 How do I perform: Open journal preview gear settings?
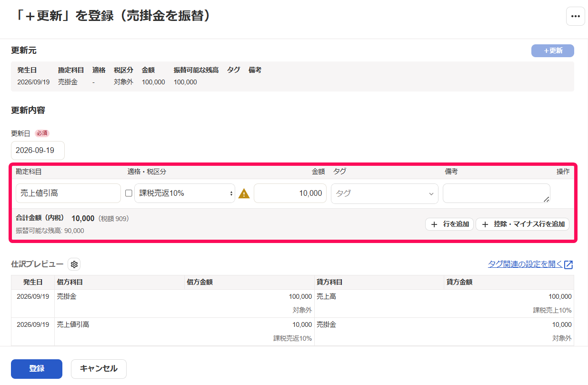74,264
